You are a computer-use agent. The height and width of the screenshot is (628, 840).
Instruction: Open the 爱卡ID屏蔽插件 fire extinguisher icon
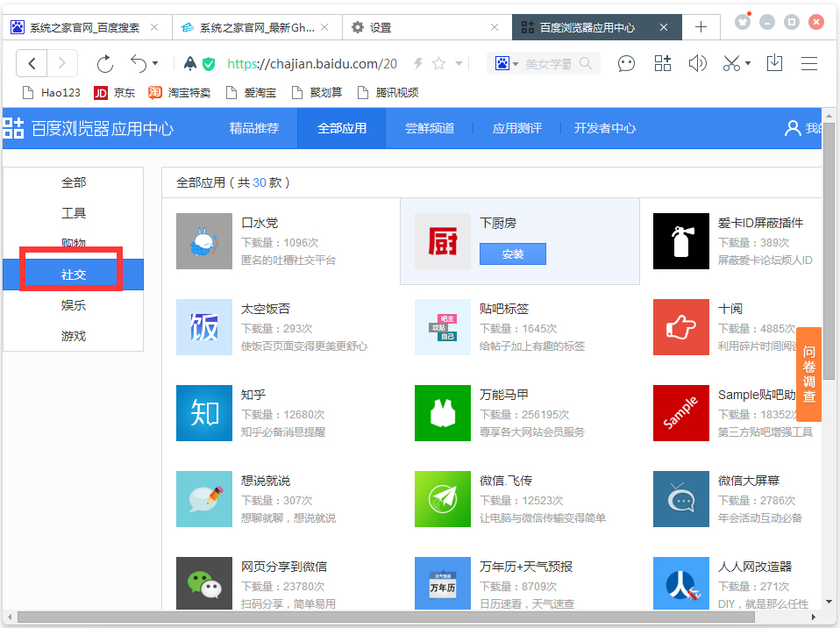[x=681, y=241]
